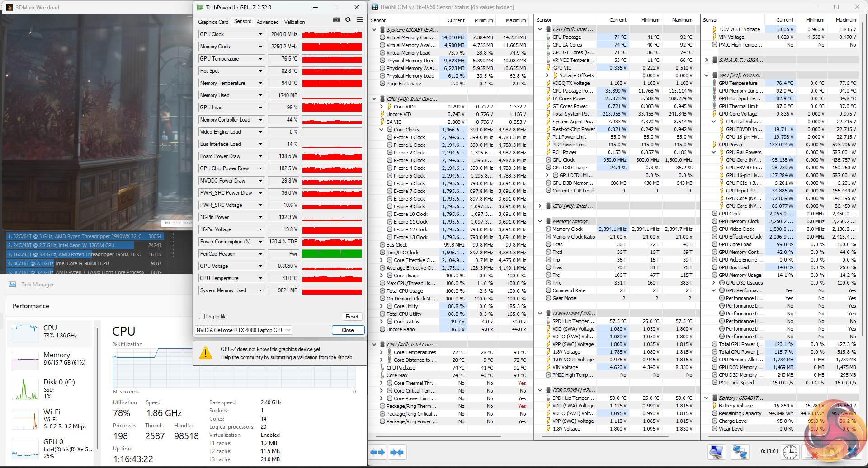Expand the S.M.A.R.T. sensor group
This screenshot has height=468, width=868.
(706, 60)
